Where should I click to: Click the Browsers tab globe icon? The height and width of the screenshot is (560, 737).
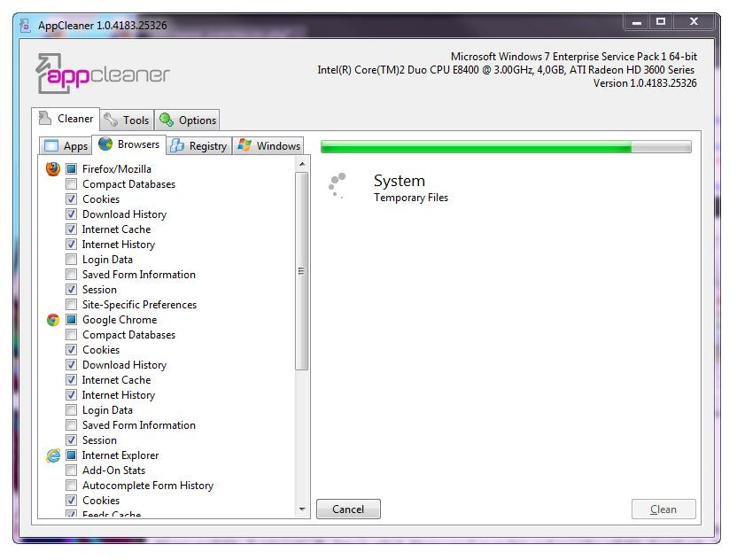[105, 144]
